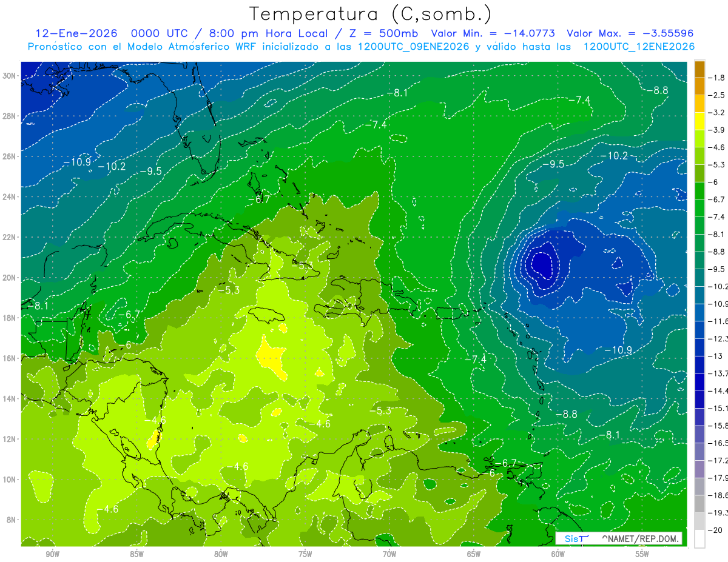This screenshot has height=562, width=728.
Task: Click the title "Temperatura (C,somb.)"
Action: [x=371, y=13]
